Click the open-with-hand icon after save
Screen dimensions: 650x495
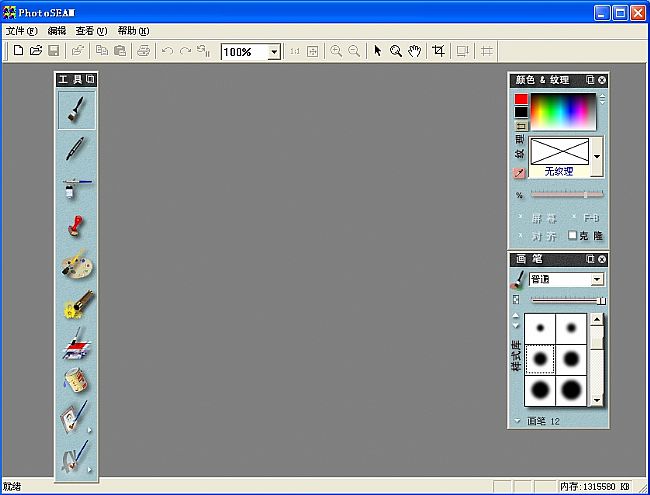point(78,51)
